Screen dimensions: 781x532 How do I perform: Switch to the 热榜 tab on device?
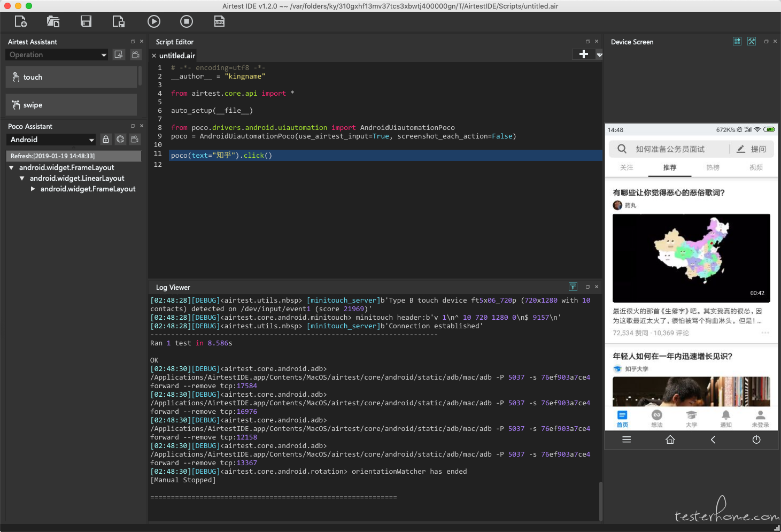click(x=713, y=167)
